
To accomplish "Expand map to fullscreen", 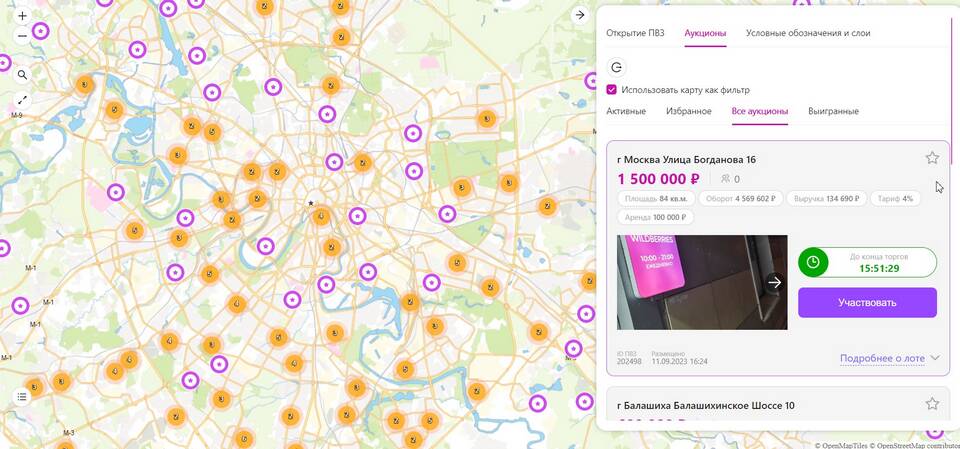I will click(x=22, y=100).
